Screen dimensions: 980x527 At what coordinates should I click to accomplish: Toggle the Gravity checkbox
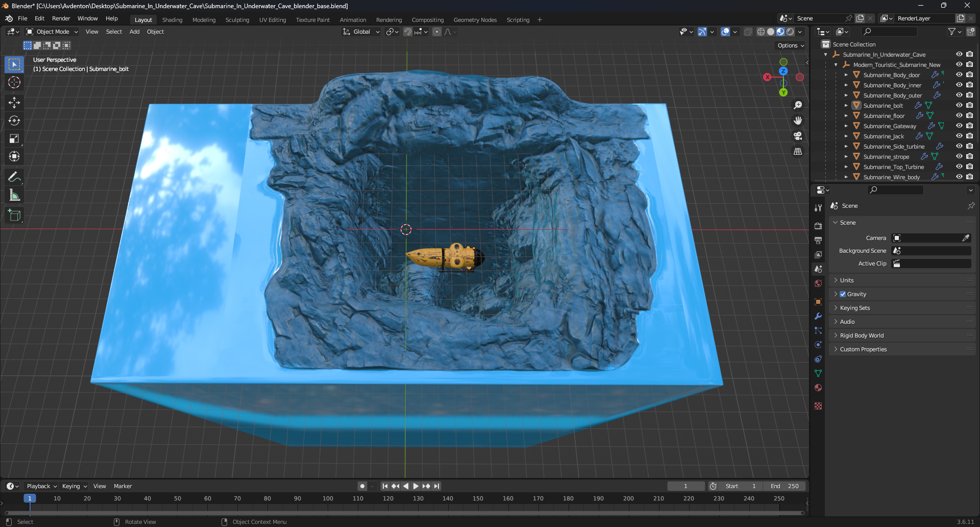click(843, 294)
